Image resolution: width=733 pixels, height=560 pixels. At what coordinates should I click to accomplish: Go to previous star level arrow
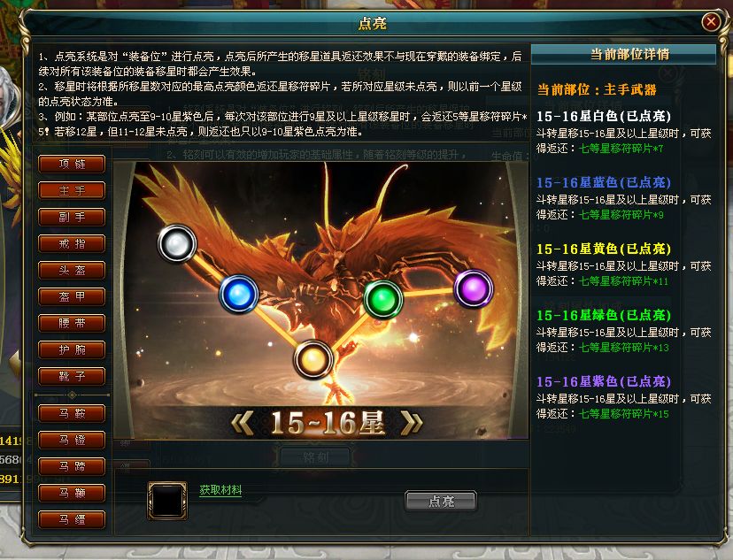click(243, 423)
